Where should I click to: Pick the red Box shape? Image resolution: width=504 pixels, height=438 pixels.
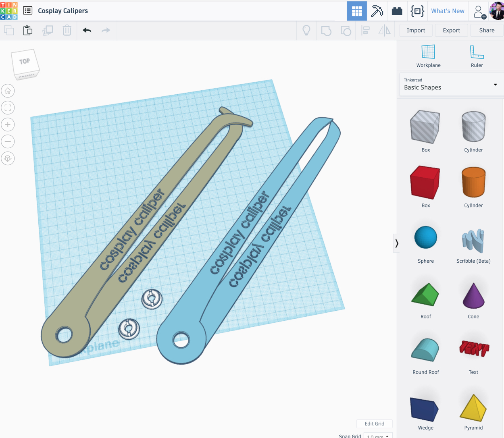[x=425, y=183]
